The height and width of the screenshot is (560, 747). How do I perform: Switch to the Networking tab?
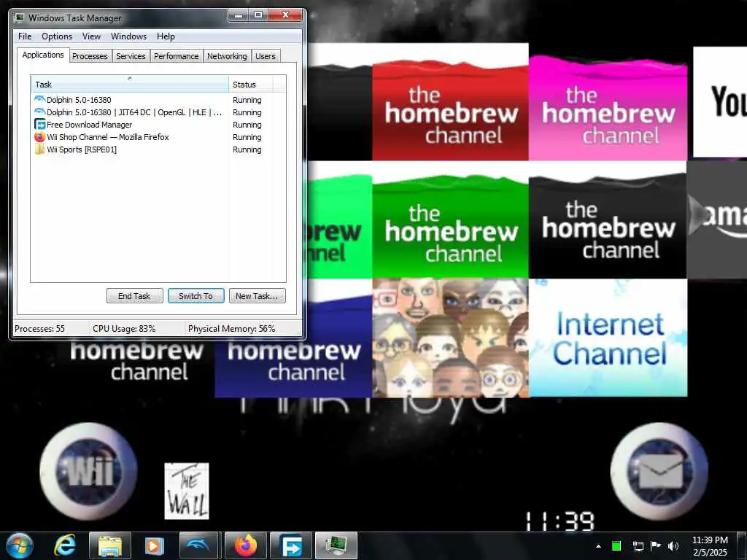pos(228,56)
